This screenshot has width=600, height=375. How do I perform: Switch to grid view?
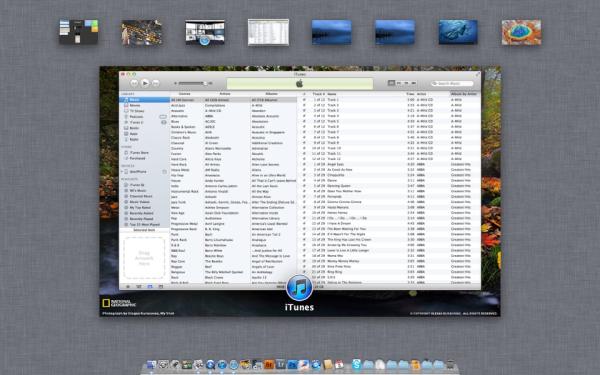[406, 83]
